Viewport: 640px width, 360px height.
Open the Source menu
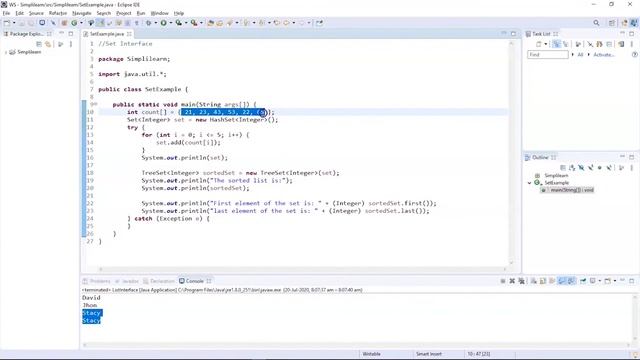tap(36, 13)
